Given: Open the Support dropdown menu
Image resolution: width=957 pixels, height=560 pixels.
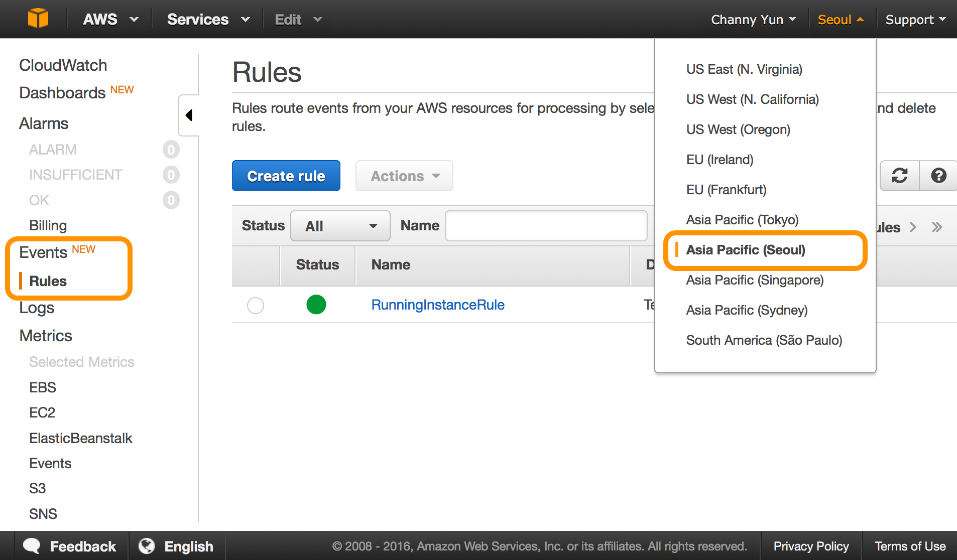Looking at the screenshot, I should 915,20.
